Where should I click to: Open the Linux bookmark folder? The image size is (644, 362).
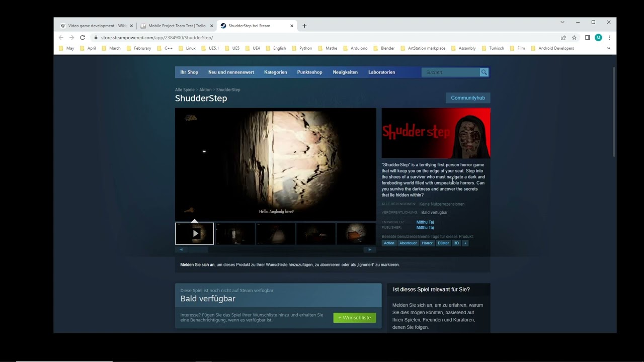[187, 48]
